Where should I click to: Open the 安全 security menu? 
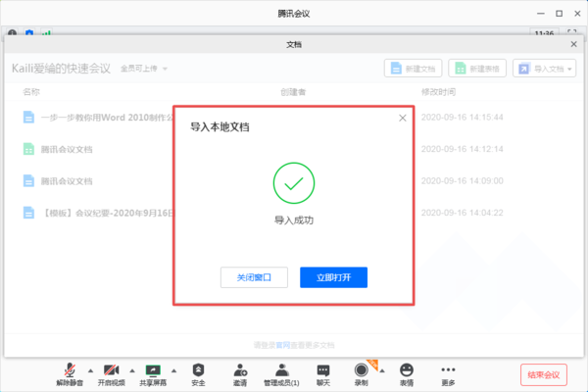[x=198, y=374]
